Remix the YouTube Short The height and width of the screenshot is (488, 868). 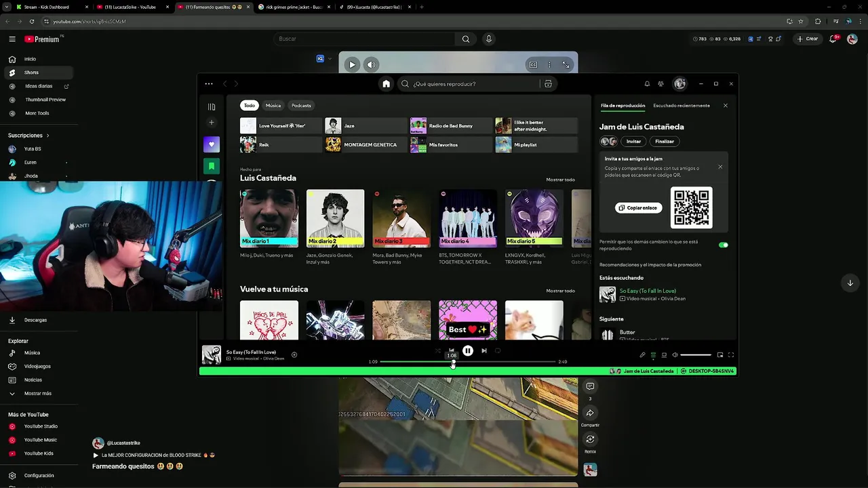click(590, 439)
